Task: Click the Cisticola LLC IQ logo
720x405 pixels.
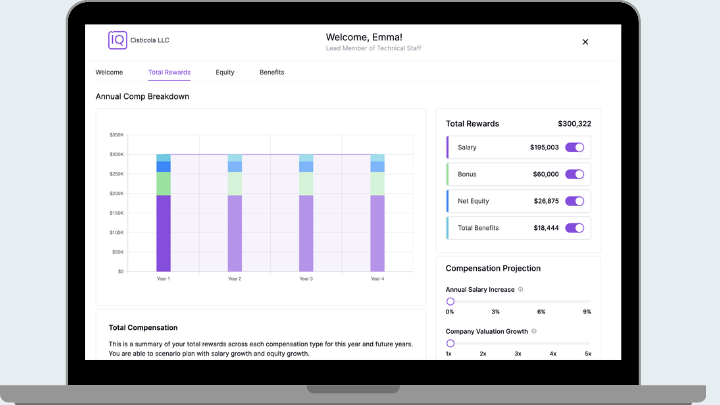Action: tap(118, 41)
